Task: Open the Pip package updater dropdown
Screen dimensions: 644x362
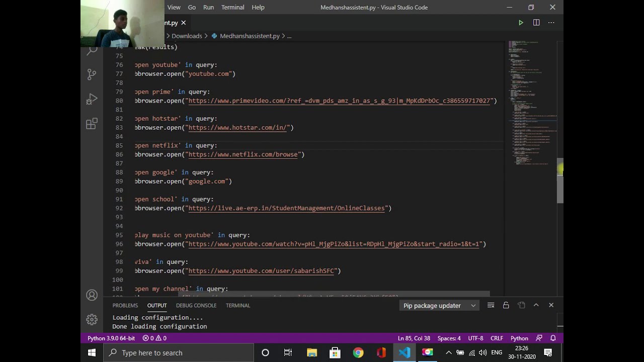Action: point(439,305)
